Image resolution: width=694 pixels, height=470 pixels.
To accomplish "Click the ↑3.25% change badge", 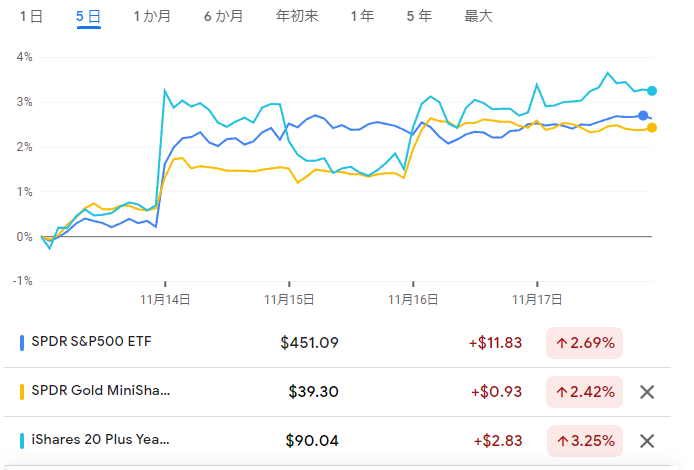I will coord(584,441).
